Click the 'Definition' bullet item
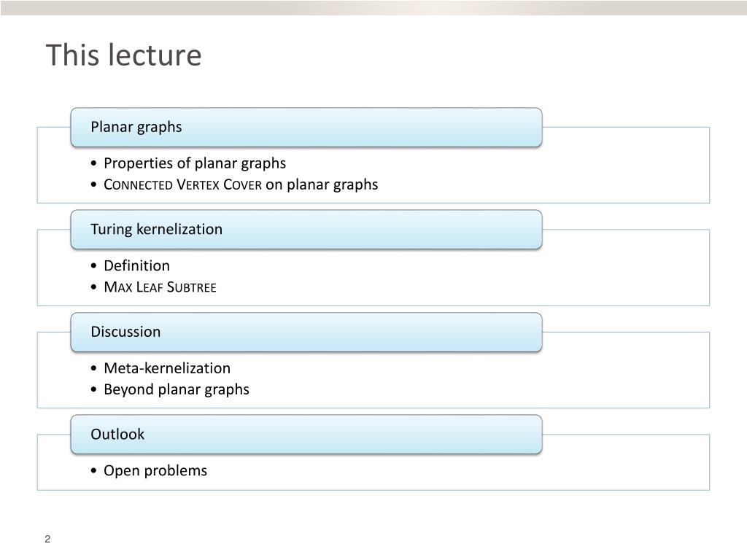This screenshot has width=747, height=560. (136, 265)
